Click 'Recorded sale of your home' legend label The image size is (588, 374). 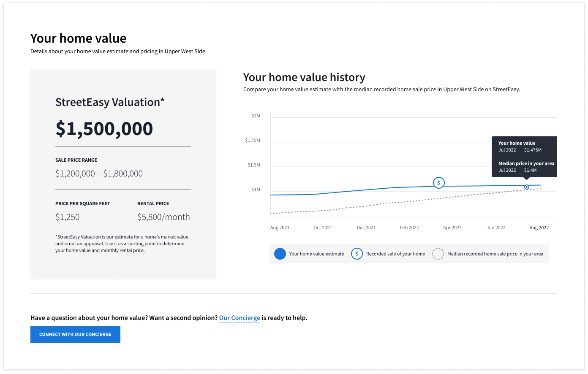(x=395, y=254)
